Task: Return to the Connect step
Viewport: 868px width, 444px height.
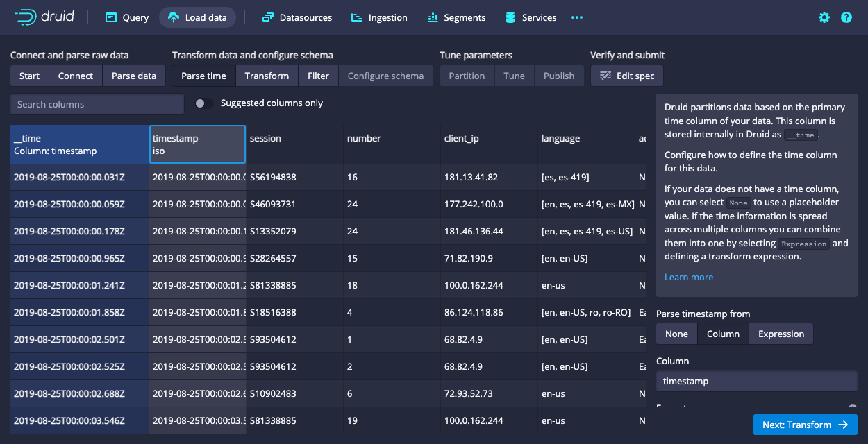Action: [75, 76]
